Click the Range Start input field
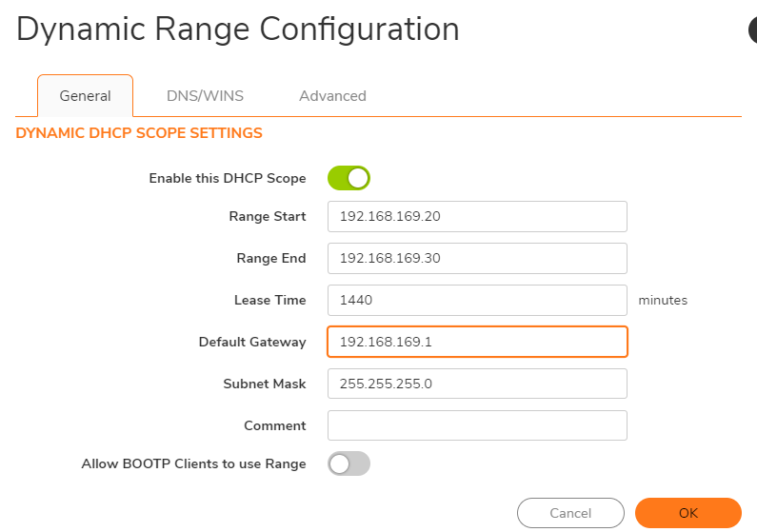757x532 pixels. point(476,216)
